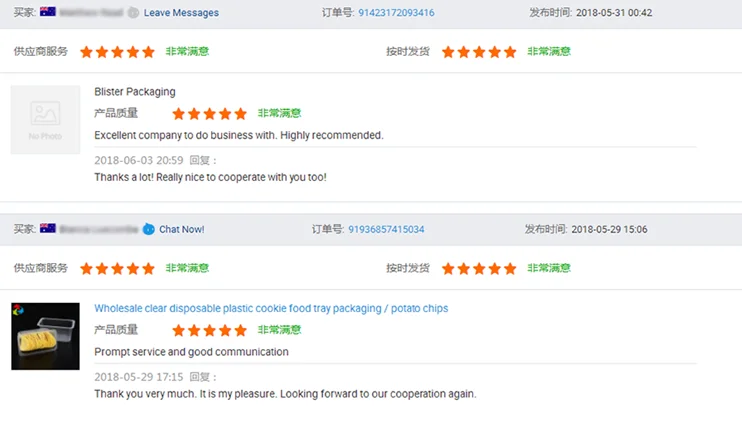Click the blue chat icon beside Chat Now

(148, 229)
